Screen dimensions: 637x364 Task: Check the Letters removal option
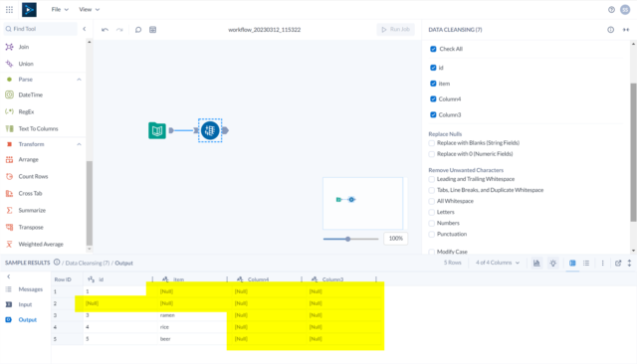point(431,212)
